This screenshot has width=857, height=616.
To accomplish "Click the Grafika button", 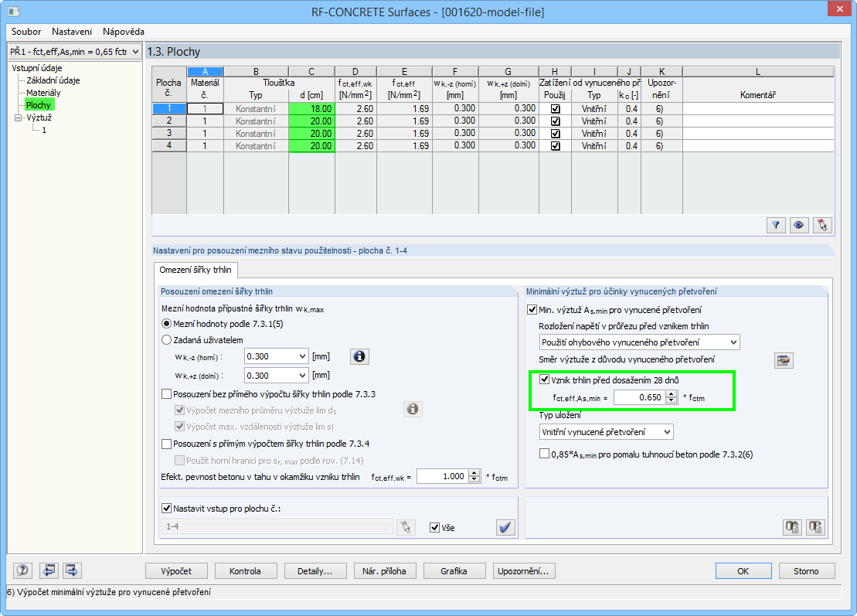I will tap(454, 571).
